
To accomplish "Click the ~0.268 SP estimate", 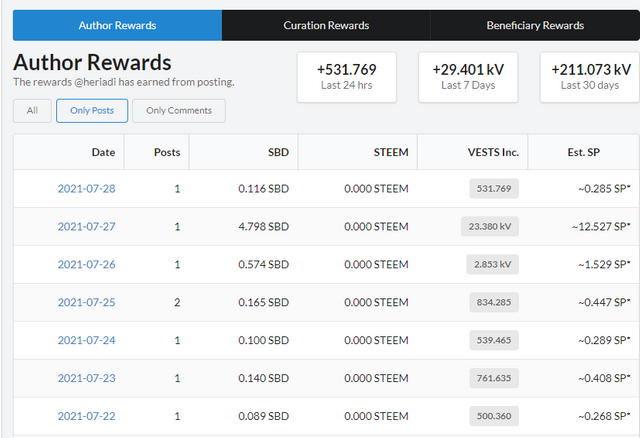I will tap(604, 416).
